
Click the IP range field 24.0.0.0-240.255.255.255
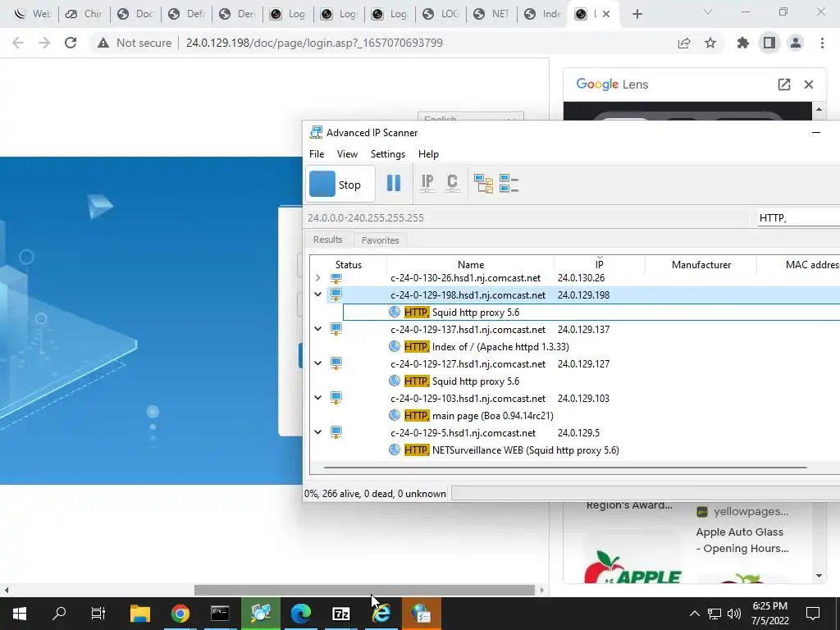tap(527, 217)
